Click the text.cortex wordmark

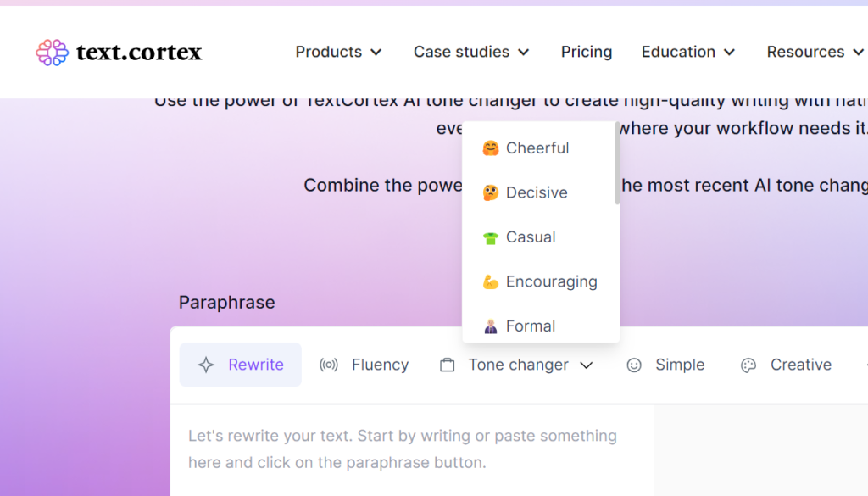pos(139,52)
